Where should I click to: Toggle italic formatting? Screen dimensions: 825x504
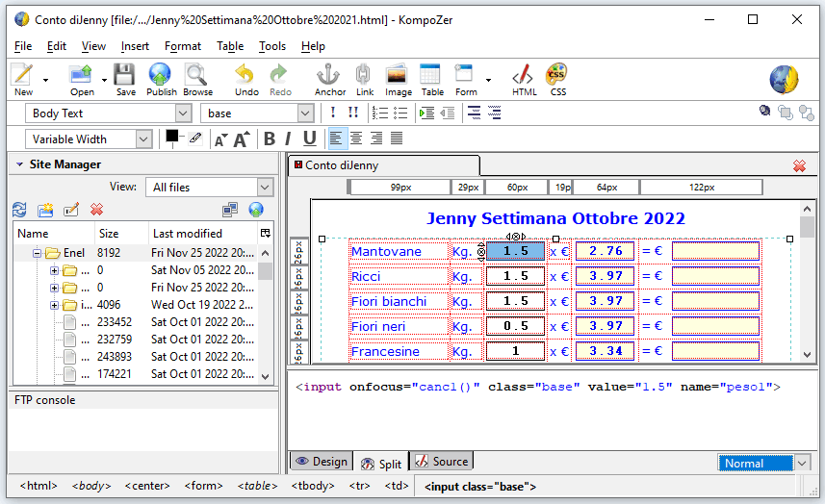(288, 139)
